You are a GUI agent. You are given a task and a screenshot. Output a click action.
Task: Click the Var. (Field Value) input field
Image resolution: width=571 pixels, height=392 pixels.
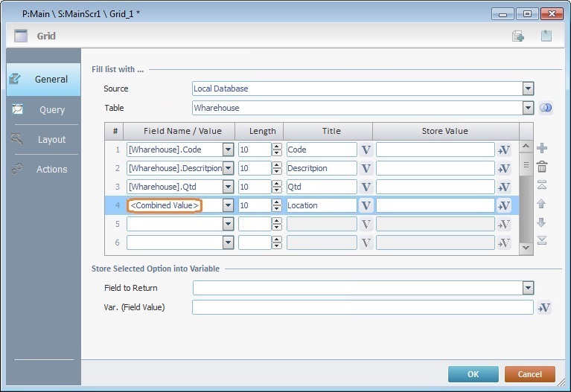[x=363, y=307]
